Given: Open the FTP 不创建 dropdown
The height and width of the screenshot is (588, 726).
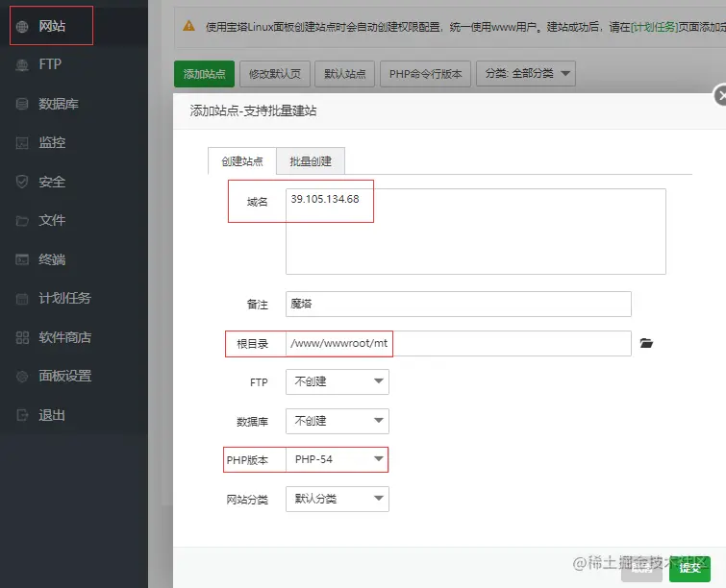Looking at the screenshot, I should point(338,381).
